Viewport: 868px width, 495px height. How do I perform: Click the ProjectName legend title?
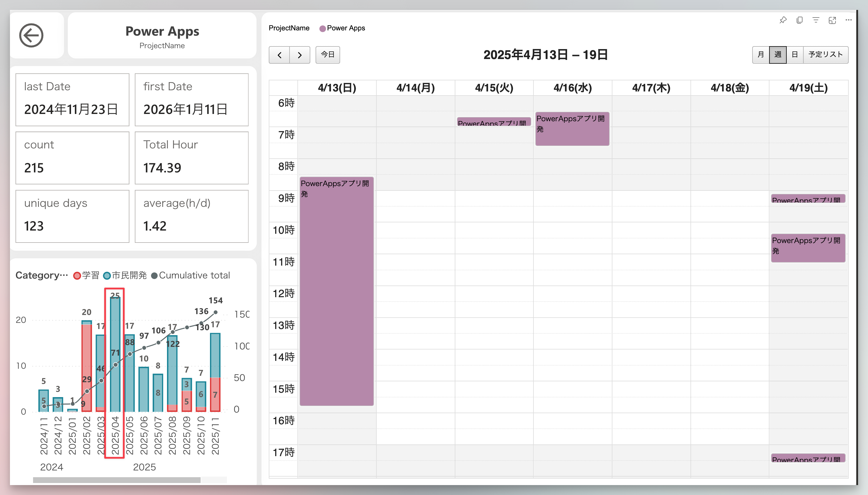click(289, 28)
